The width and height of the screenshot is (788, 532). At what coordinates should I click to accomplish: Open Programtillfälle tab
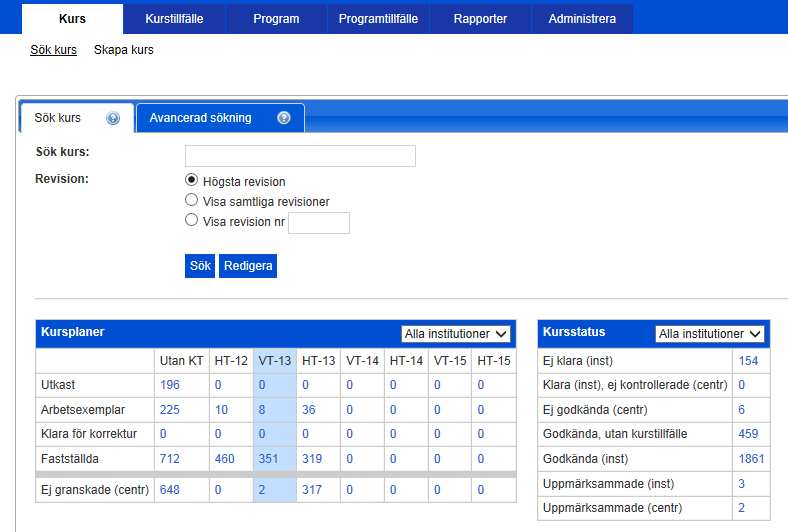coord(378,19)
